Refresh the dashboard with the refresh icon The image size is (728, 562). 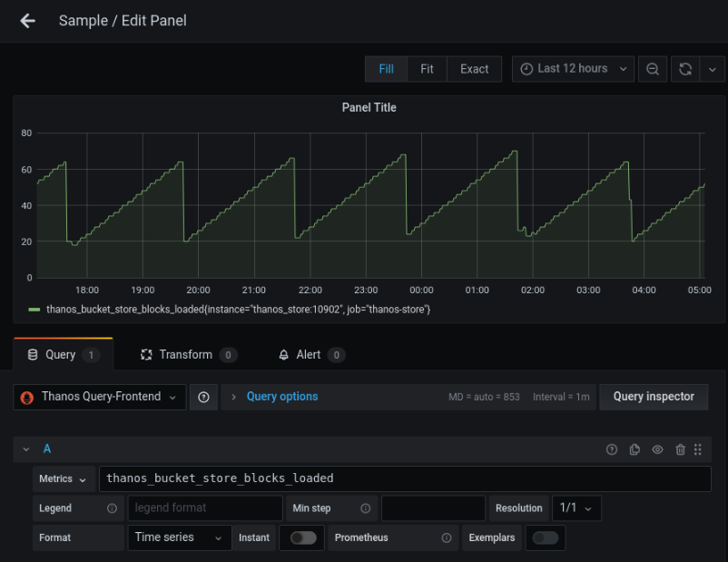point(685,69)
